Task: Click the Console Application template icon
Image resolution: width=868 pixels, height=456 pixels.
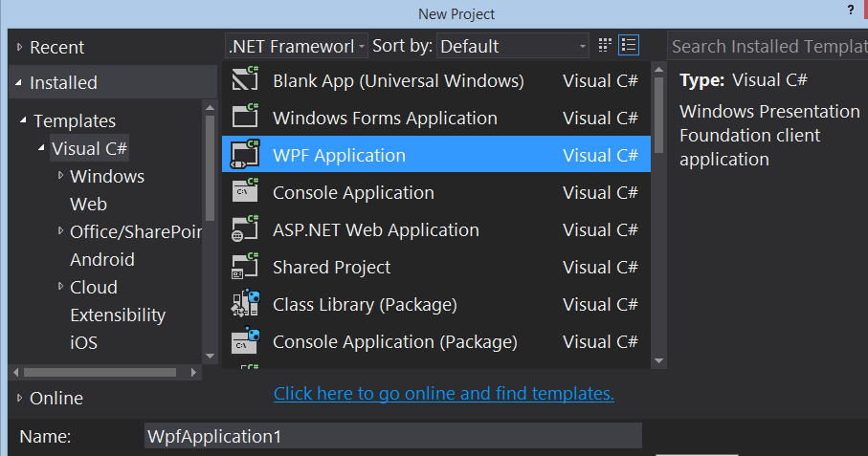Action: (x=245, y=190)
